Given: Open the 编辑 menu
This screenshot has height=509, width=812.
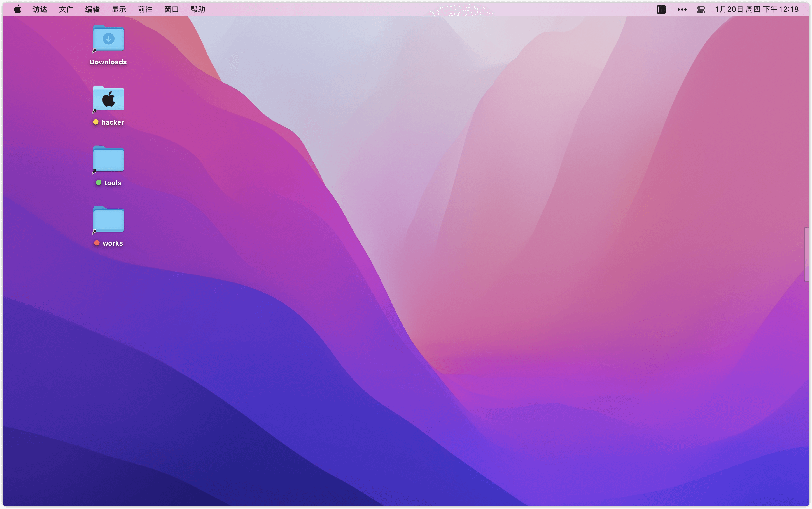Looking at the screenshot, I should (92, 9).
